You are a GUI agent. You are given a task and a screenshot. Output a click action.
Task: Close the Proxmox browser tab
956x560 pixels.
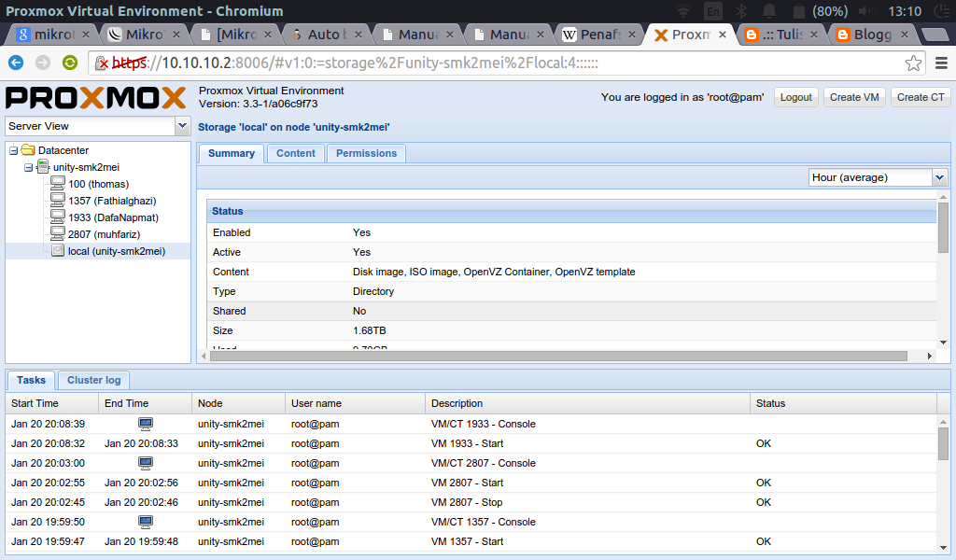(723, 35)
